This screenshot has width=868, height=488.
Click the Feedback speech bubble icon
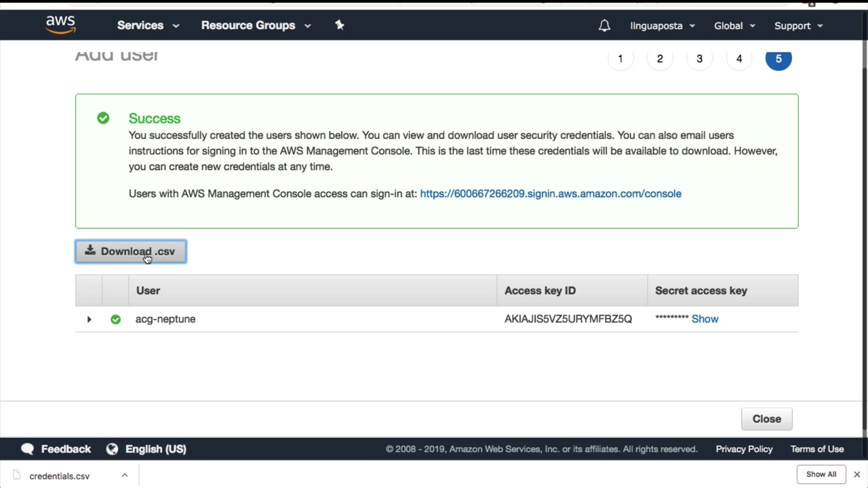[27, 449]
